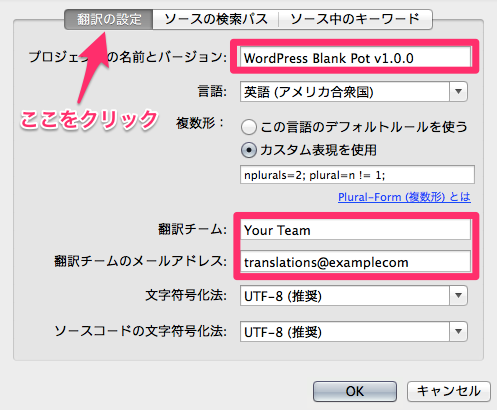497x410 pixels.
Task: Open the ソースの検索パス tab
Action: click(216, 19)
